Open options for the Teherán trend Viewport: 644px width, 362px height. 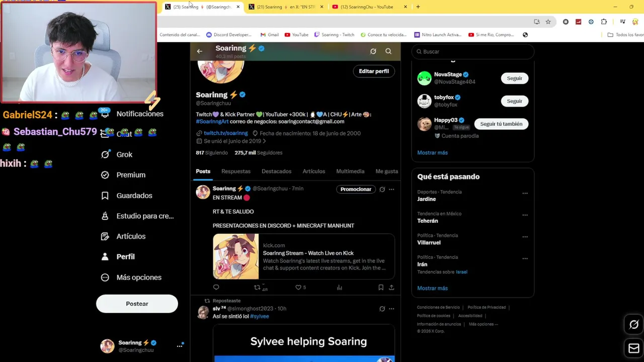[x=525, y=215]
